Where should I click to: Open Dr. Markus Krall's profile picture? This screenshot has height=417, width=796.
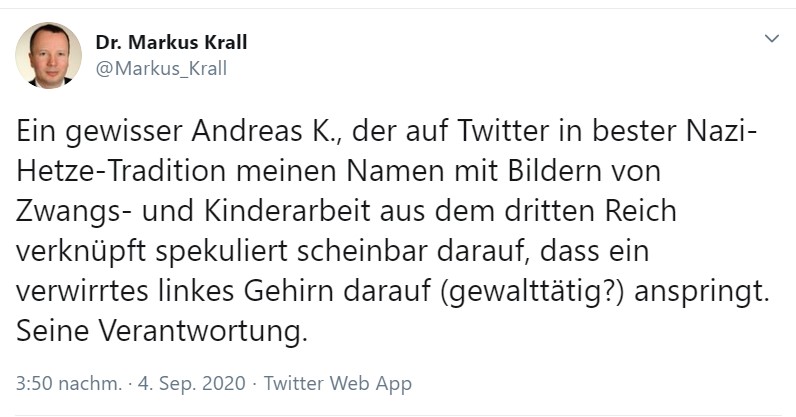click(x=48, y=56)
